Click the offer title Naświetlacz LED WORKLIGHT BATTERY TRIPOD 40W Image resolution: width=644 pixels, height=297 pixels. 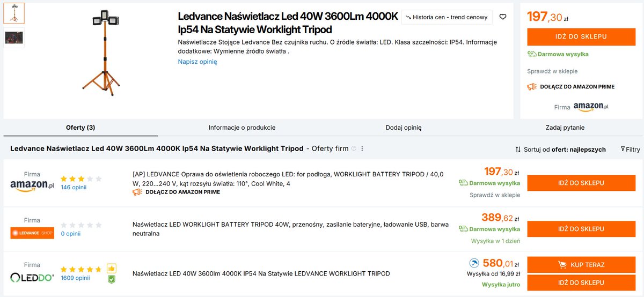tap(291, 229)
